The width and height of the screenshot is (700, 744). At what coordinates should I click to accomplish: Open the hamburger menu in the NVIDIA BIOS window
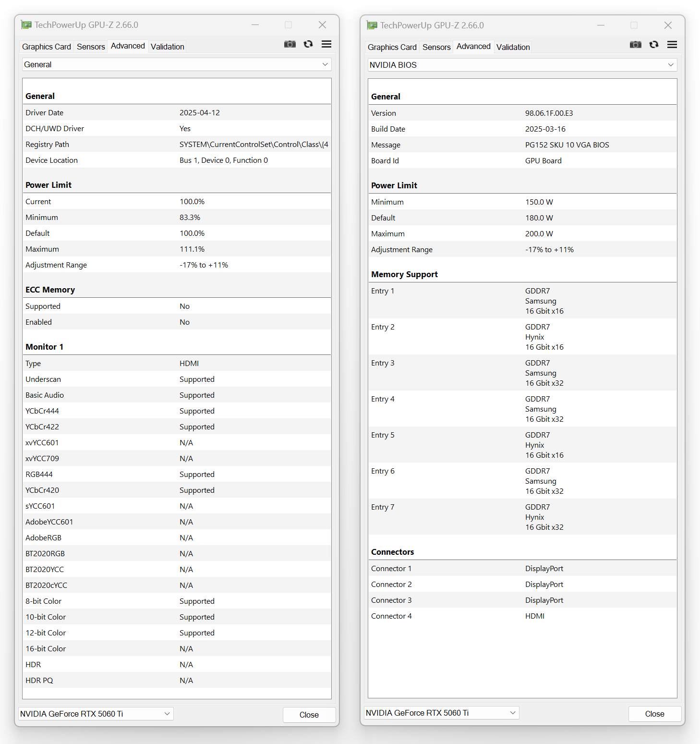click(x=672, y=45)
